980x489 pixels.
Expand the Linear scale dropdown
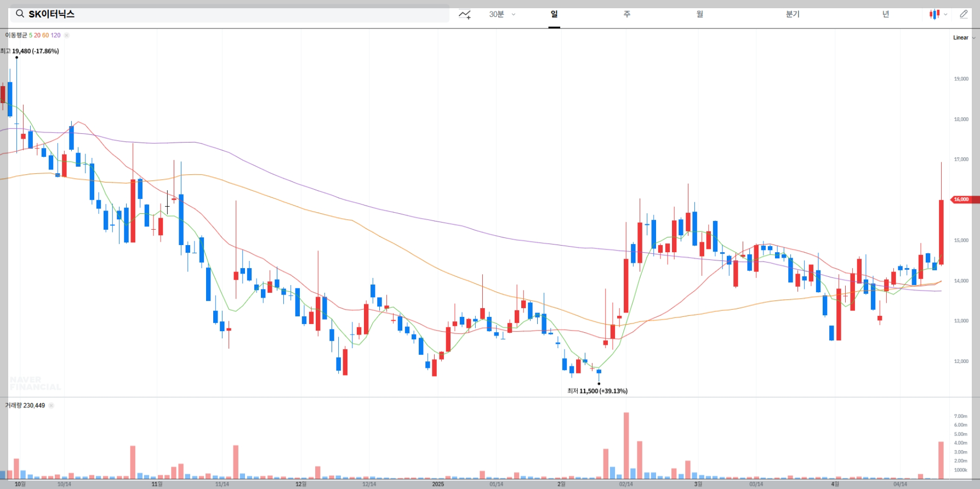[964, 38]
